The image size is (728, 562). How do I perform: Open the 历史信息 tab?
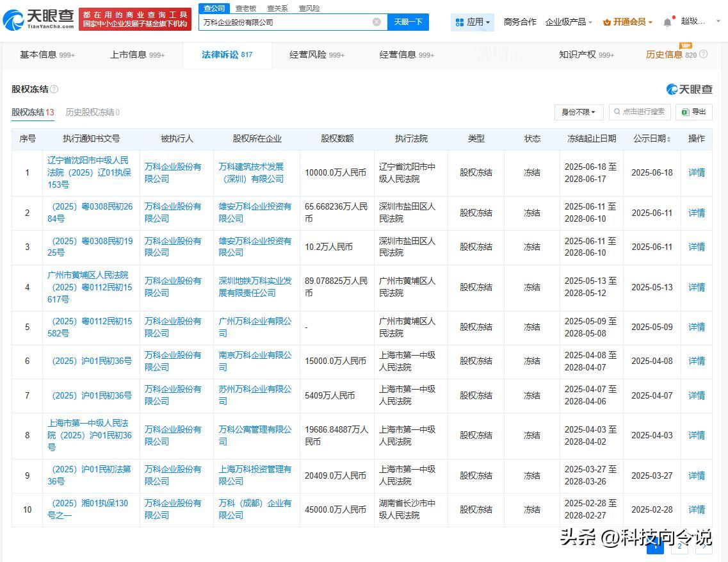[671, 55]
